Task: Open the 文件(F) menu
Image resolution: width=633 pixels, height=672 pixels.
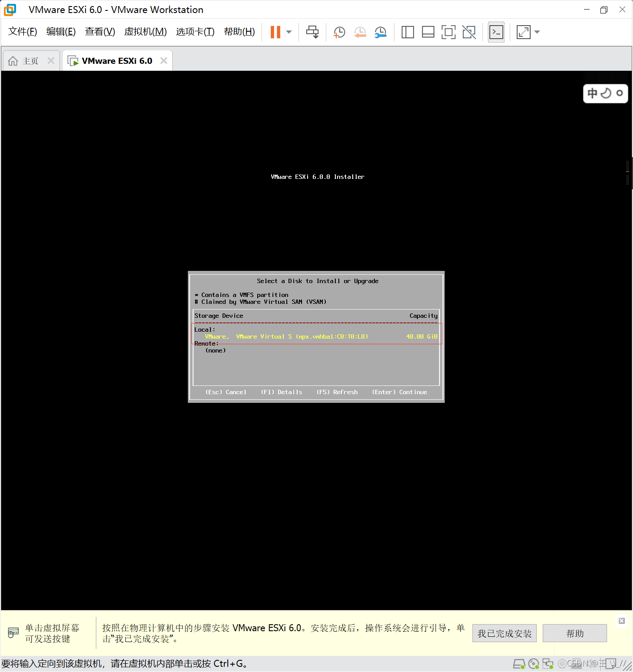Action: [x=23, y=32]
